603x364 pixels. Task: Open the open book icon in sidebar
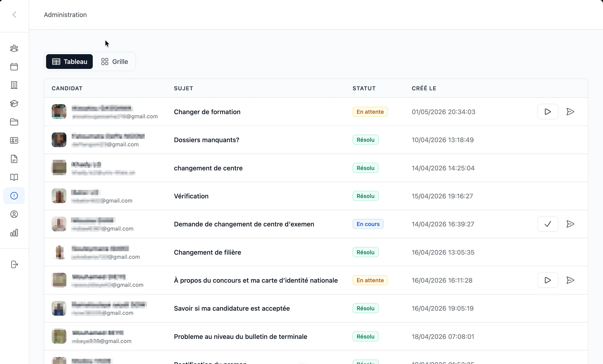pyautogui.click(x=14, y=177)
